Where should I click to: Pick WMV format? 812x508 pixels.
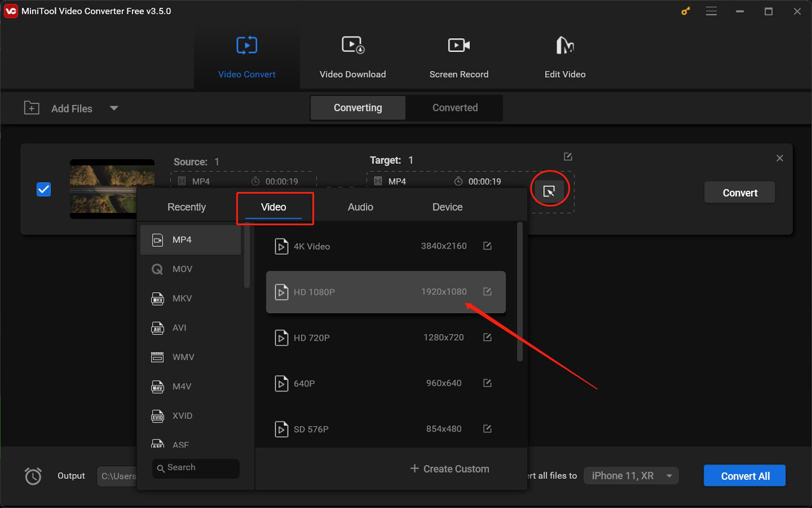(190, 357)
